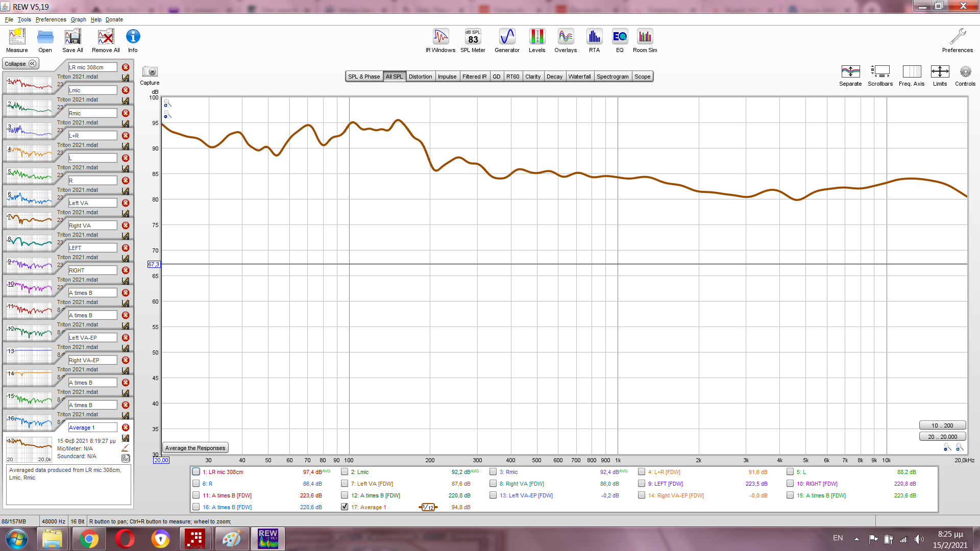Viewport: 980px width, 551px height.
Task: Open the Donate menu link
Action: (x=114, y=19)
